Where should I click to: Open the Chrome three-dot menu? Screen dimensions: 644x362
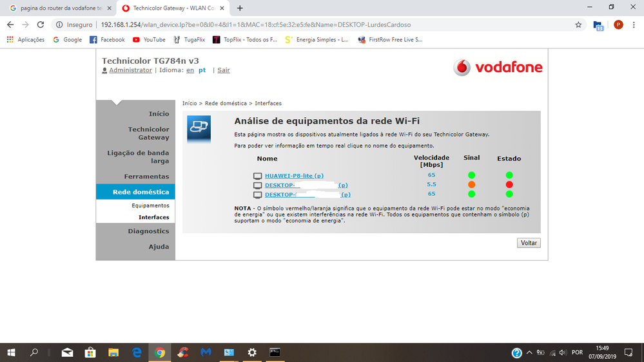(634, 24)
